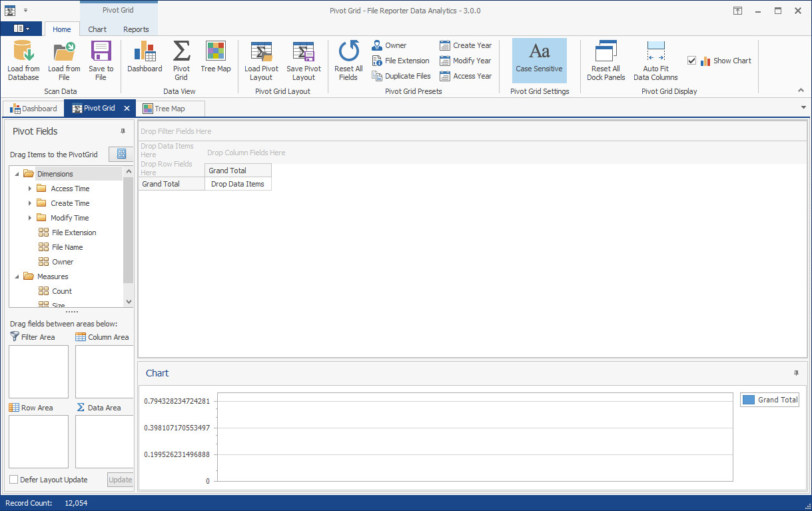
Task: Apply the File Extension preset
Action: [400, 61]
